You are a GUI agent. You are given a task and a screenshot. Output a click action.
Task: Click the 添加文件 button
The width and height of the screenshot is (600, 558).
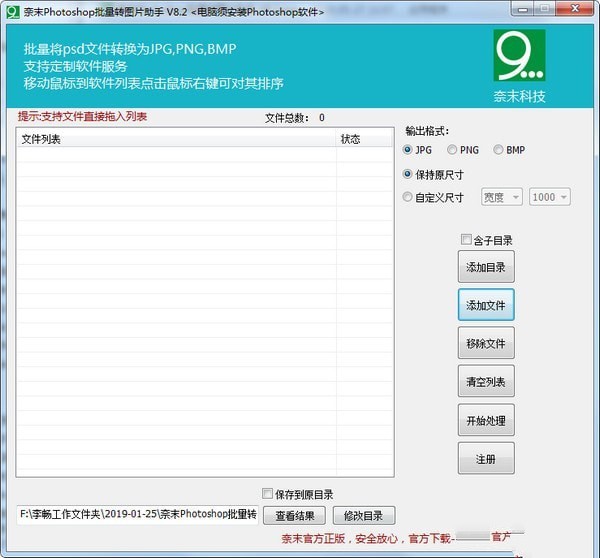coord(486,305)
